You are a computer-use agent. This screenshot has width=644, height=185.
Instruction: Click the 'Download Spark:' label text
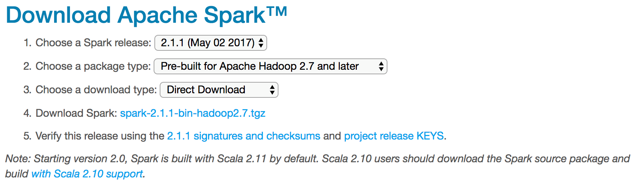(x=76, y=113)
